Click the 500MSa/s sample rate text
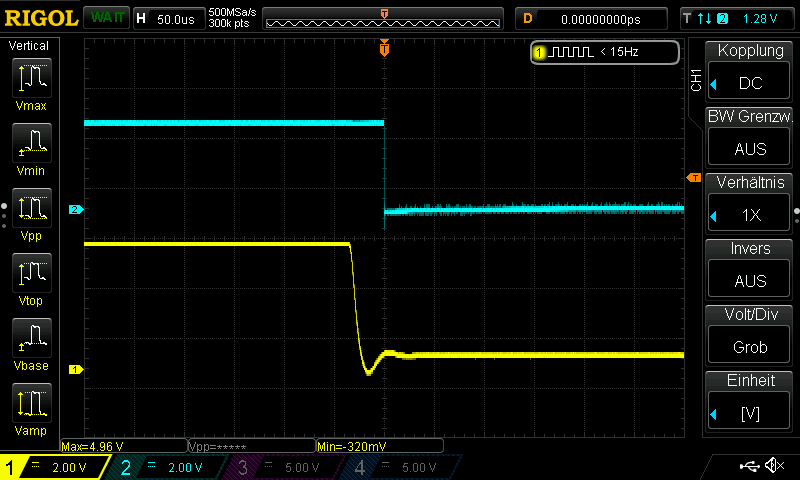Image resolution: width=800 pixels, height=480 pixels. tap(232, 12)
